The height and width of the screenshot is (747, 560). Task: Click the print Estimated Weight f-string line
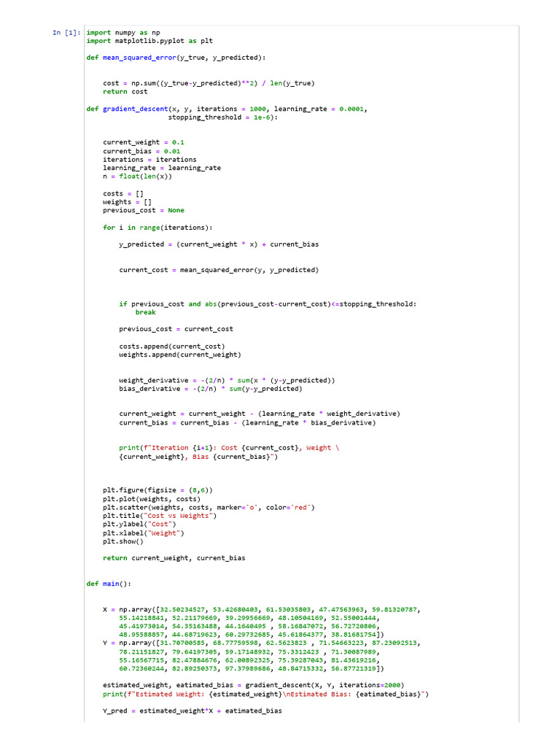click(265, 694)
